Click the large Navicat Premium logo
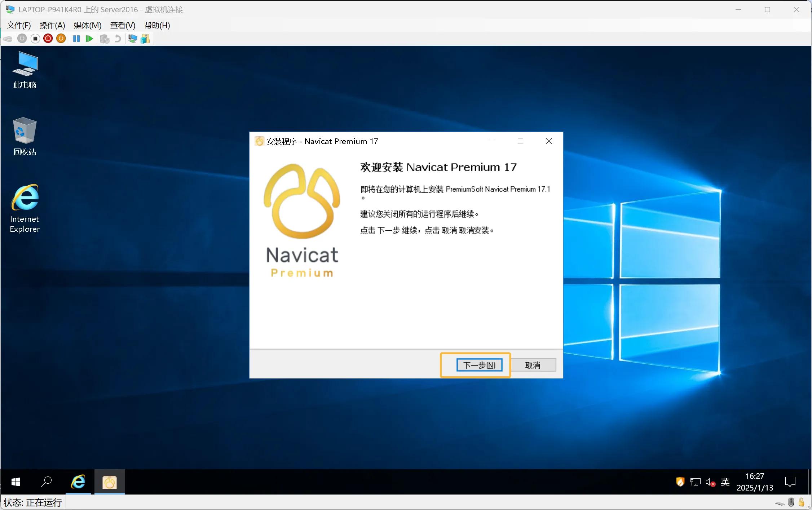This screenshot has height=510, width=812. (x=302, y=220)
